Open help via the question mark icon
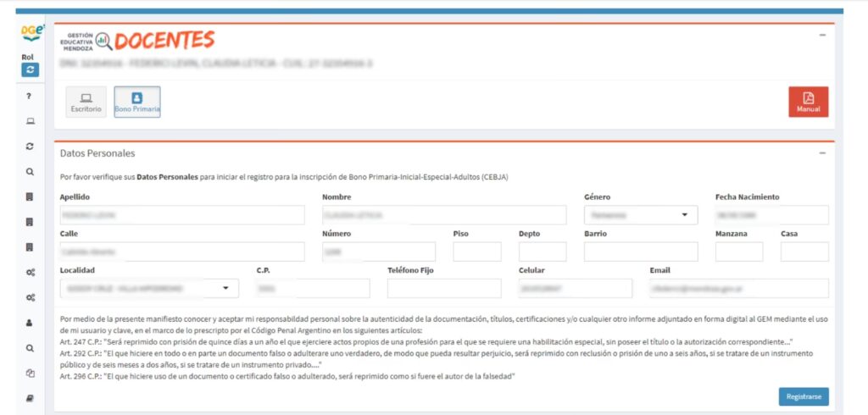 point(30,97)
